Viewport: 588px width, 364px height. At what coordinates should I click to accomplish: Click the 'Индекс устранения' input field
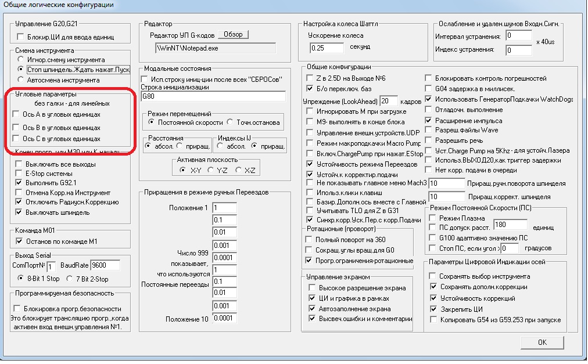pos(519,50)
